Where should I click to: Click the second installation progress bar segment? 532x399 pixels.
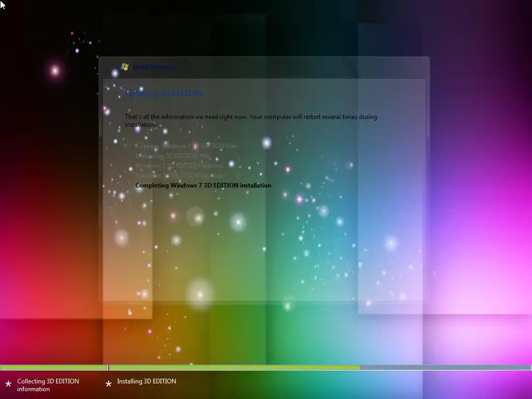[320, 367]
